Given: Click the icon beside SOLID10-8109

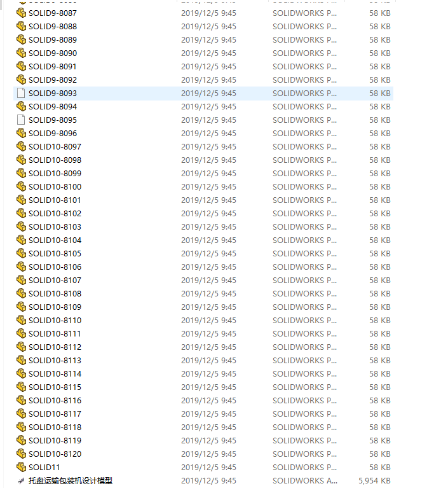Looking at the screenshot, I should (x=21, y=307).
